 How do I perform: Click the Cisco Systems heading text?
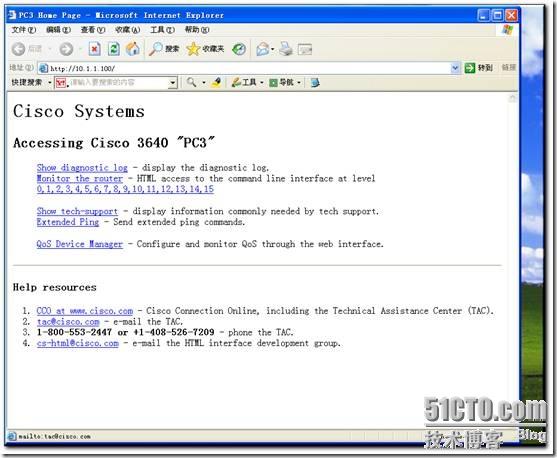pyautogui.click(x=79, y=111)
